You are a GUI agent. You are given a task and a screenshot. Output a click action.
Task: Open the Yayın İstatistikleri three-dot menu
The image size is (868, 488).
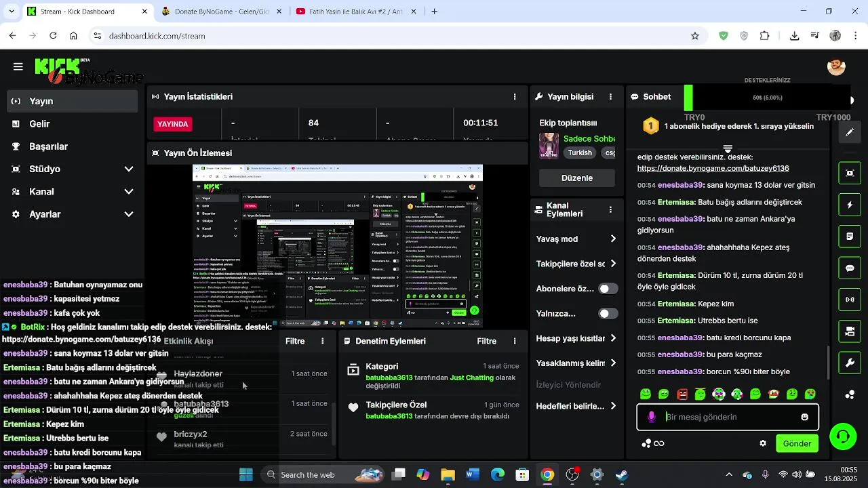(x=515, y=97)
